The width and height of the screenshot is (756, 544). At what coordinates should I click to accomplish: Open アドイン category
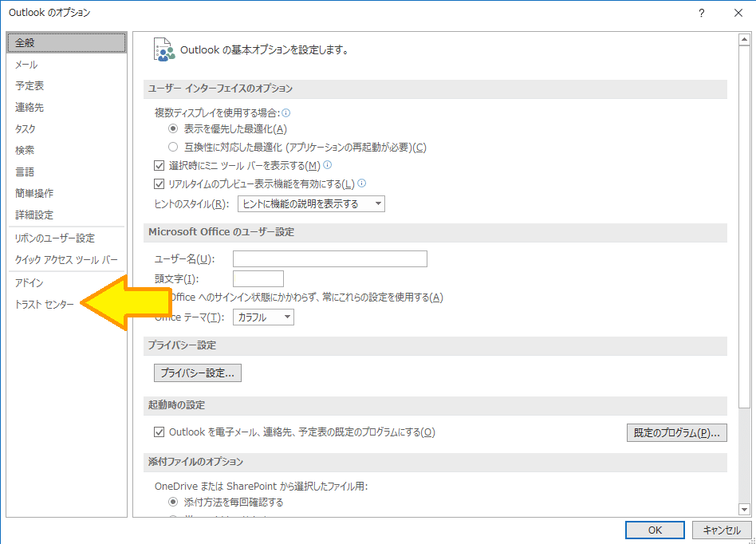coord(66,282)
